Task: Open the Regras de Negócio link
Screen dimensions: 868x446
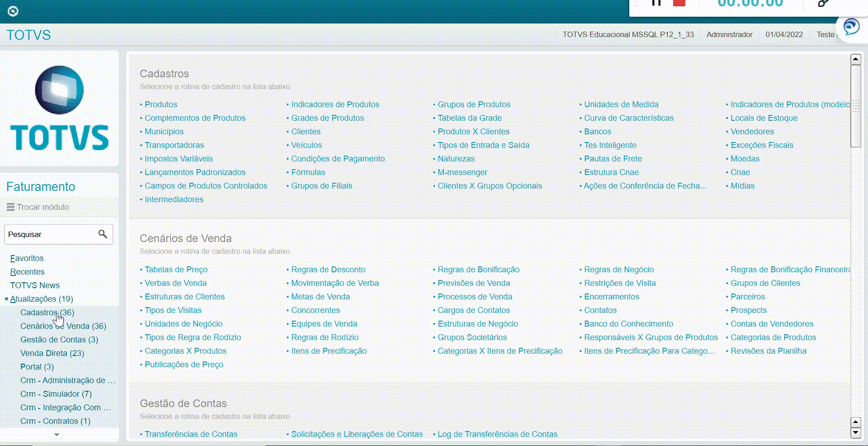Action: pyautogui.click(x=619, y=270)
